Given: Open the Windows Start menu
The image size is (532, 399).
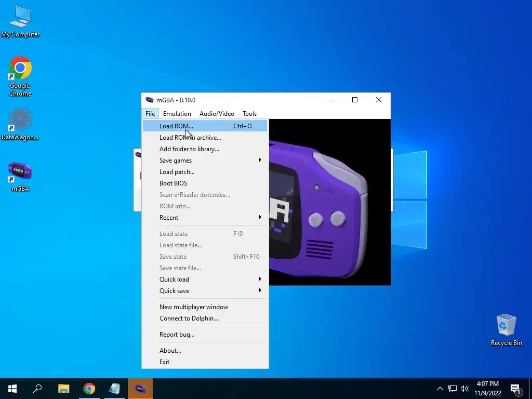Looking at the screenshot, I should pyautogui.click(x=12, y=389).
